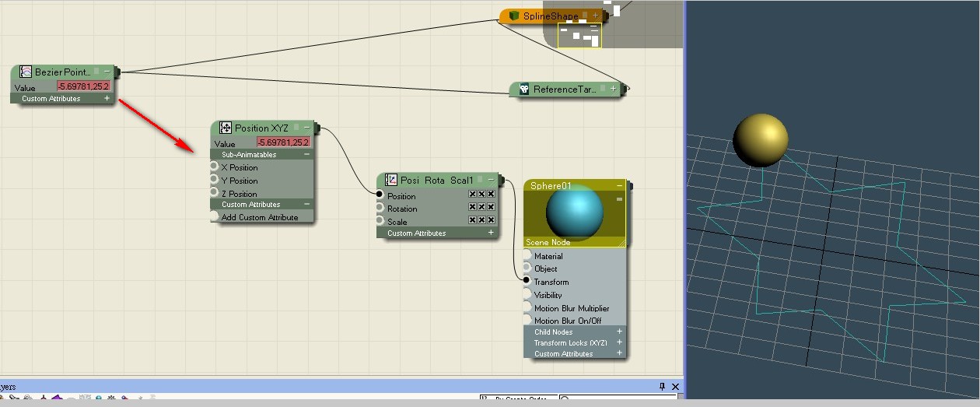Expand Child Nodes section on Sphere01
The image size is (980, 407).
[619, 332]
